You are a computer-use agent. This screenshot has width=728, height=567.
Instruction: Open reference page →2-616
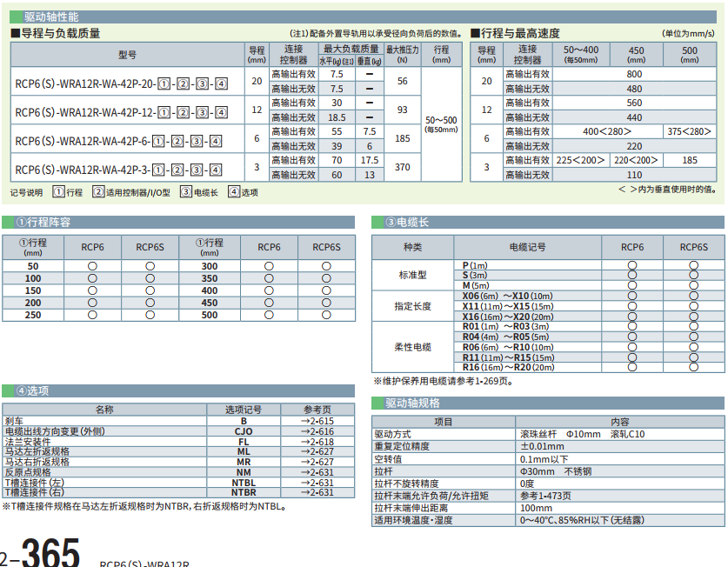tap(317, 431)
